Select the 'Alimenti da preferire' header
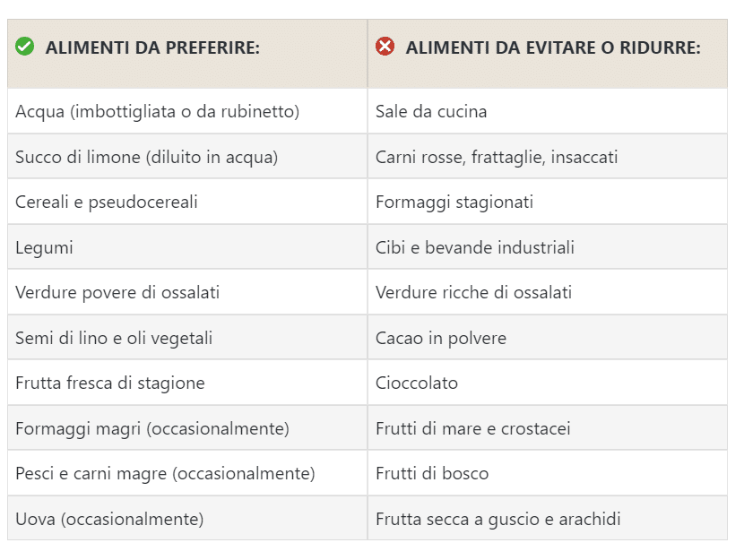The image size is (744, 560). click(x=187, y=54)
